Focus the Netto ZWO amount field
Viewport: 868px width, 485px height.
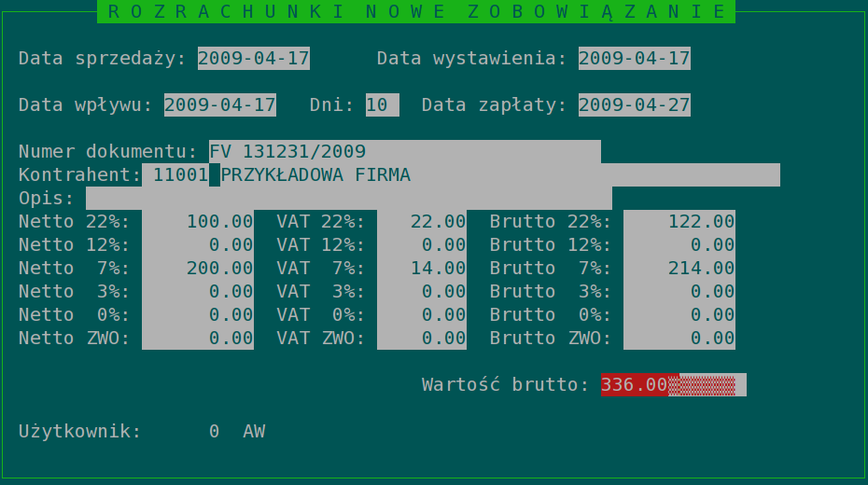(x=198, y=338)
